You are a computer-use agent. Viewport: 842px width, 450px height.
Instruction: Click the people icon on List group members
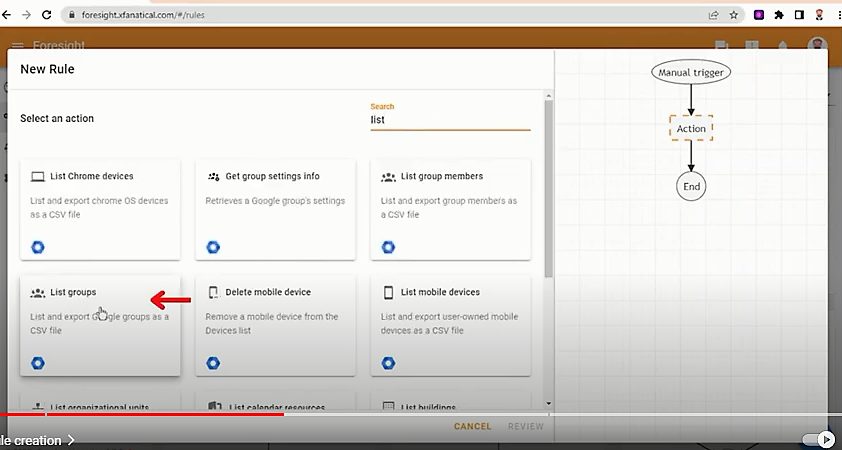point(388,177)
